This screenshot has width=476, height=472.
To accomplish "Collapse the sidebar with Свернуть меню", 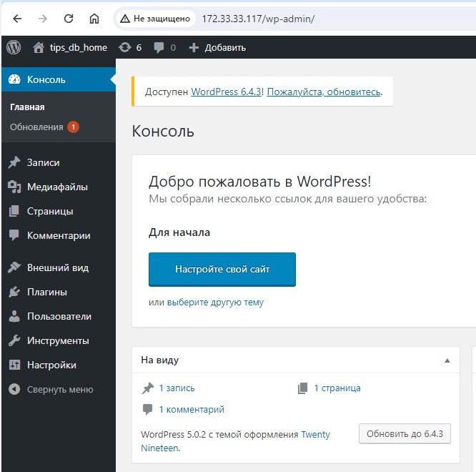I will tap(59, 389).
